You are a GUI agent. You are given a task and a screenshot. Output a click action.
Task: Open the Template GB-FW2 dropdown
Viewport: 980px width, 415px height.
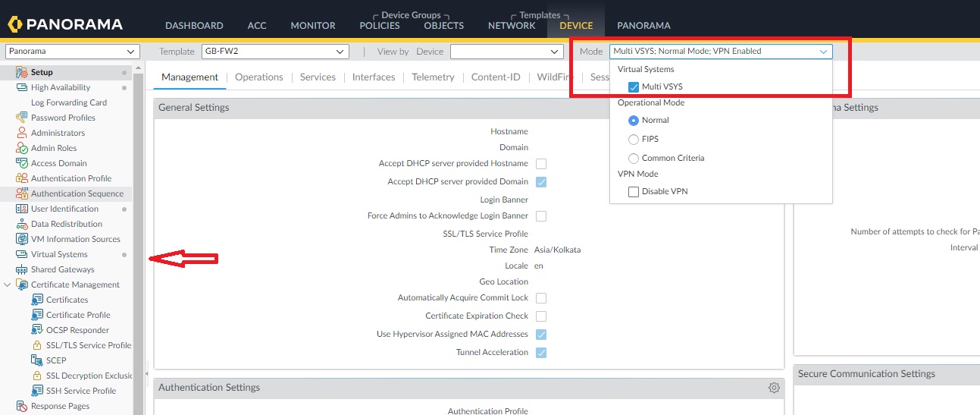(x=275, y=52)
